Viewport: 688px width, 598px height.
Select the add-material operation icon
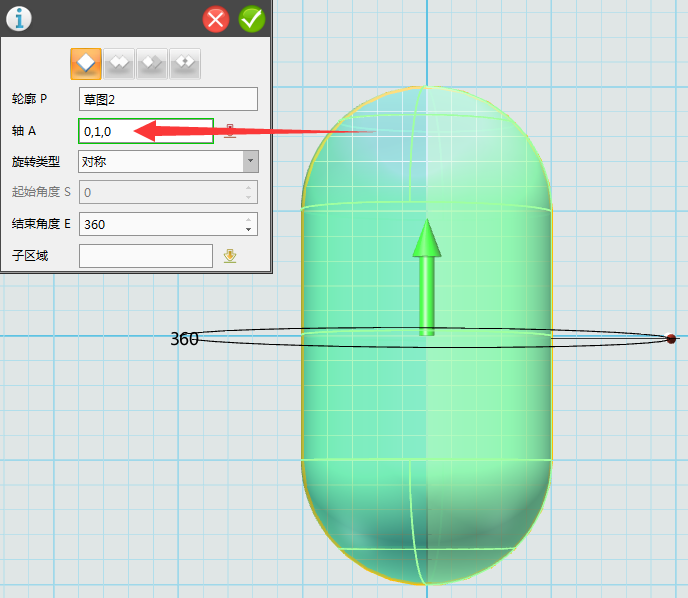(x=119, y=64)
